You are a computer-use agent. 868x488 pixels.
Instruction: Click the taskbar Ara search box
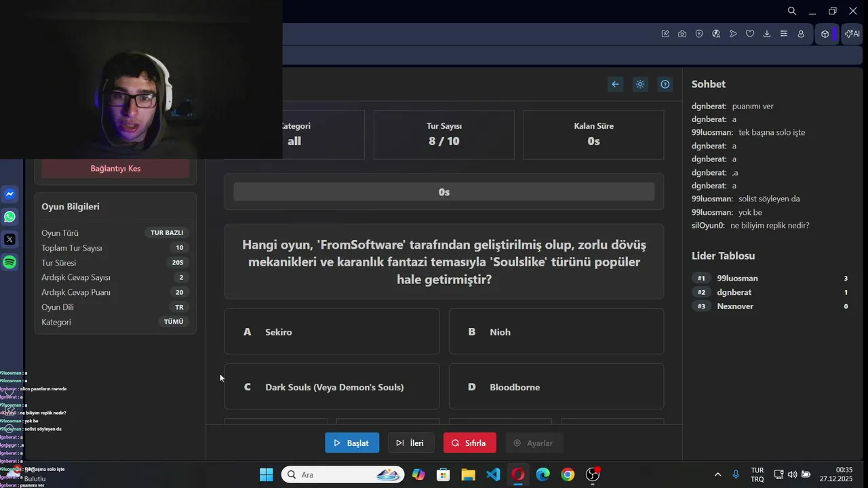tap(342, 474)
